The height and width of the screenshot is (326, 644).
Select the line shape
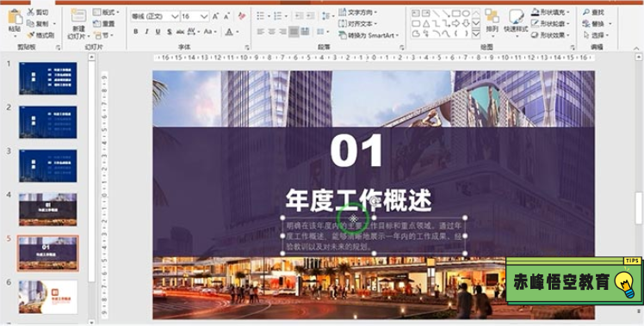(x=436, y=14)
